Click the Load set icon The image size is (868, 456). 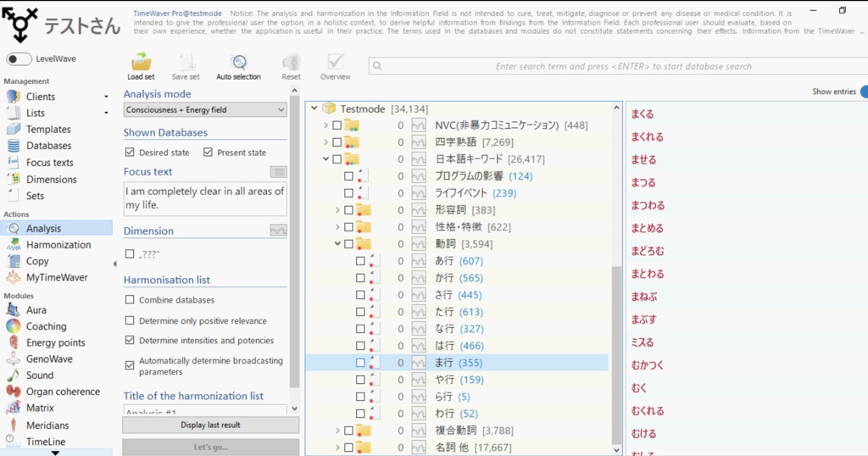[x=142, y=61]
